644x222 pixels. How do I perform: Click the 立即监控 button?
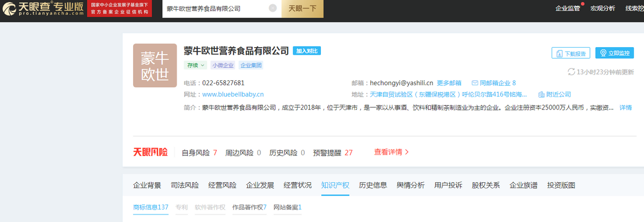[614, 53]
